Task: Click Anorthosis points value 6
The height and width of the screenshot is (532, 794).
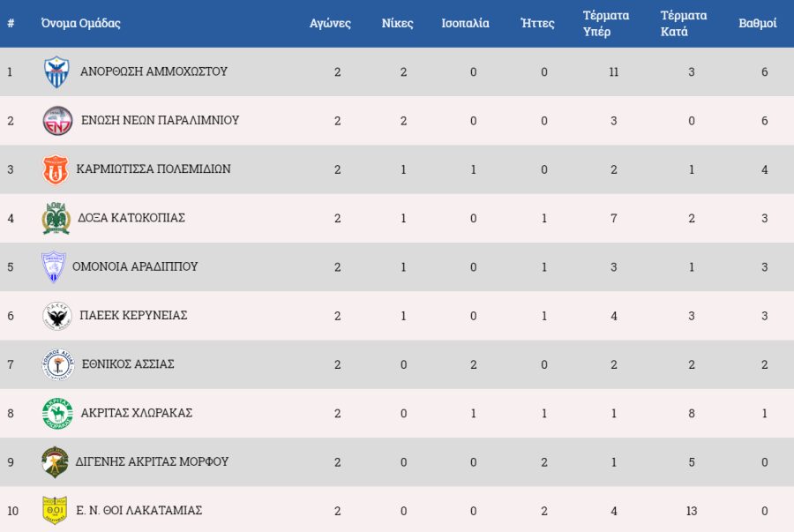Action: [765, 71]
